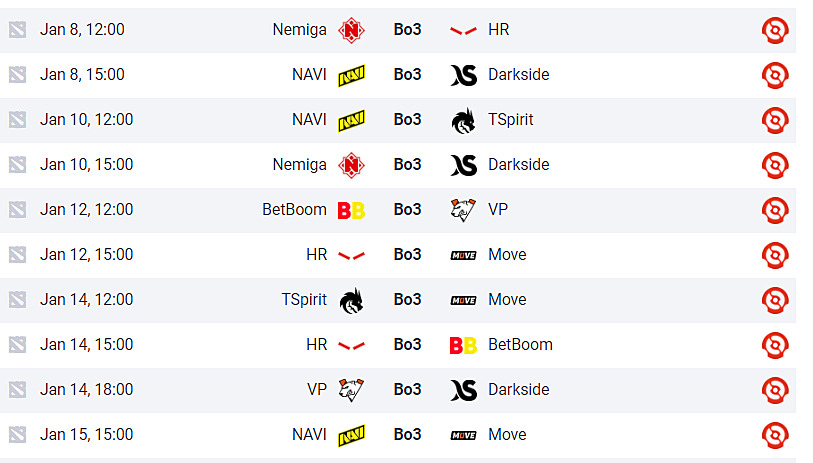Click BetBoom BB logo in Jan 12, 12:00 match

coord(351,210)
